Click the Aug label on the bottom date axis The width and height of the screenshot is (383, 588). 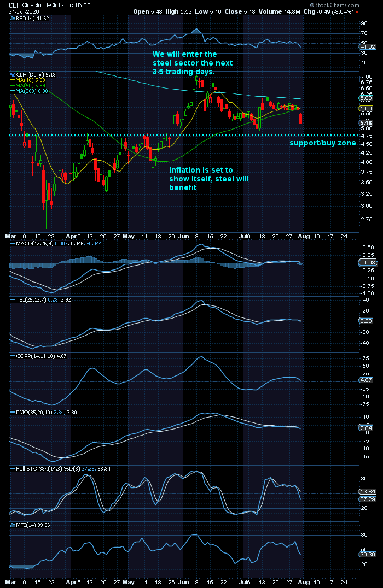(x=304, y=582)
